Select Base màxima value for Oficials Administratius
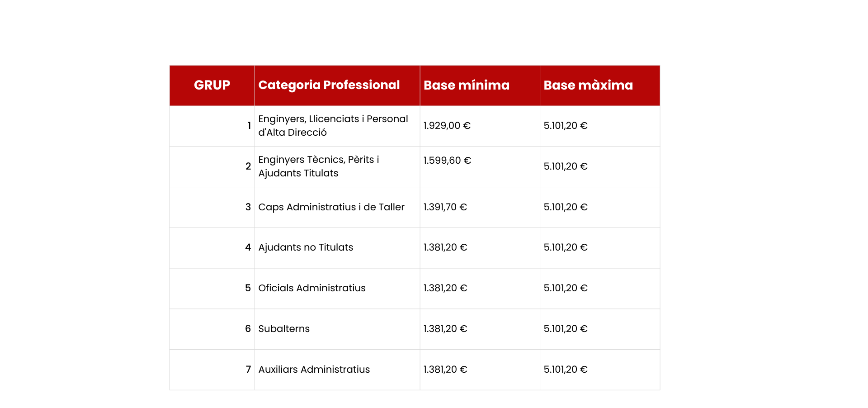The image size is (868, 408). point(565,288)
